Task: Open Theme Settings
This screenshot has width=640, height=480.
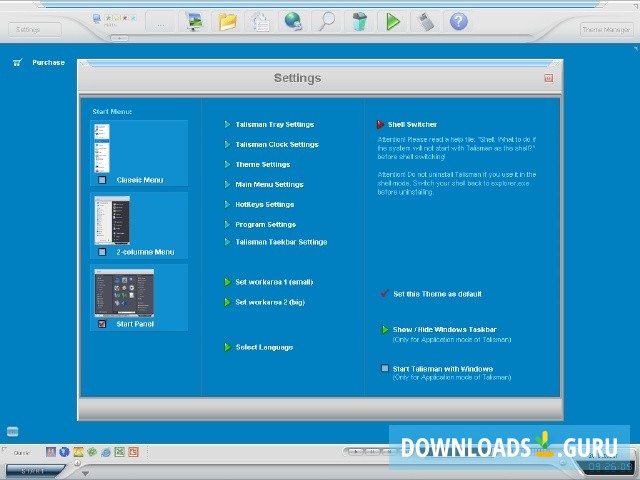Action: (263, 164)
